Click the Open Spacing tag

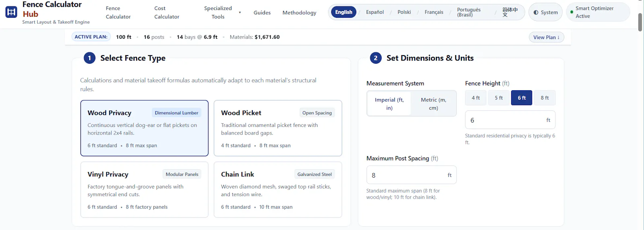pyautogui.click(x=317, y=113)
